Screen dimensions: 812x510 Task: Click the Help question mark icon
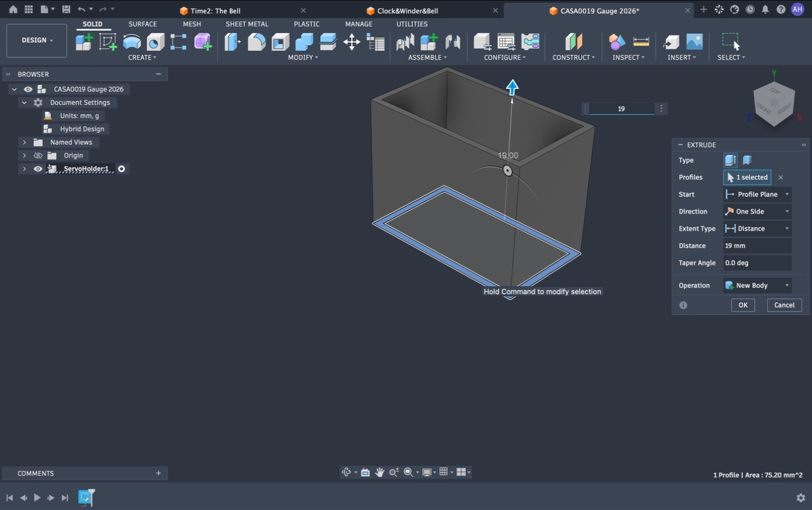tap(781, 9)
